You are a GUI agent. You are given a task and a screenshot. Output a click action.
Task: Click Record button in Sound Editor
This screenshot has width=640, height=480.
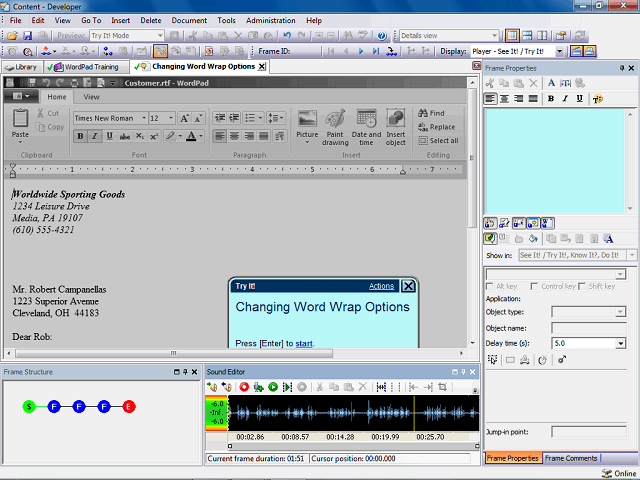pyautogui.click(x=244, y=387)
